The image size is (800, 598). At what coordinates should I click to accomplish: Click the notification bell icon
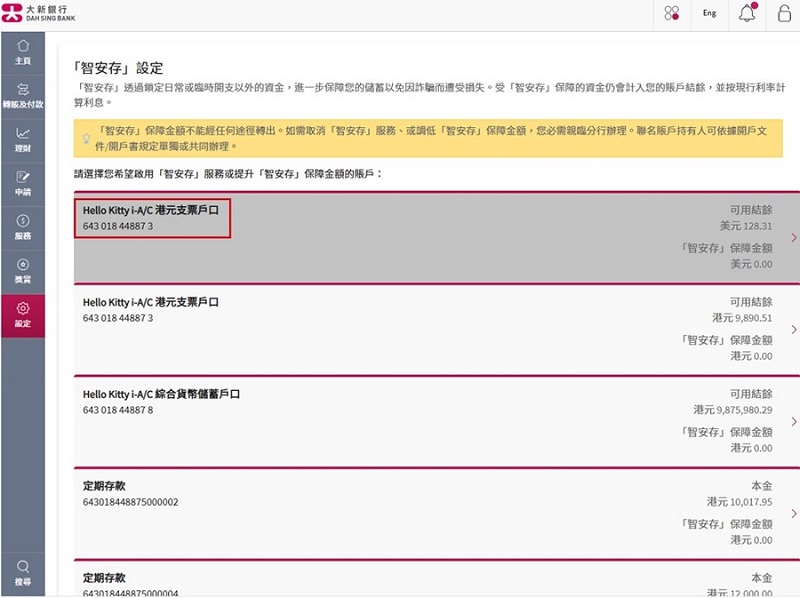point(747,14)
